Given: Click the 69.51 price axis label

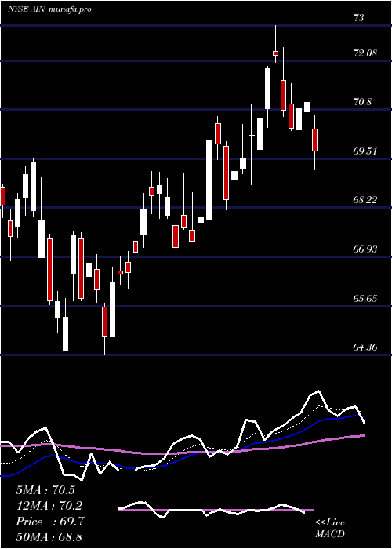Looking at the screenshot, I should point(365,151).
